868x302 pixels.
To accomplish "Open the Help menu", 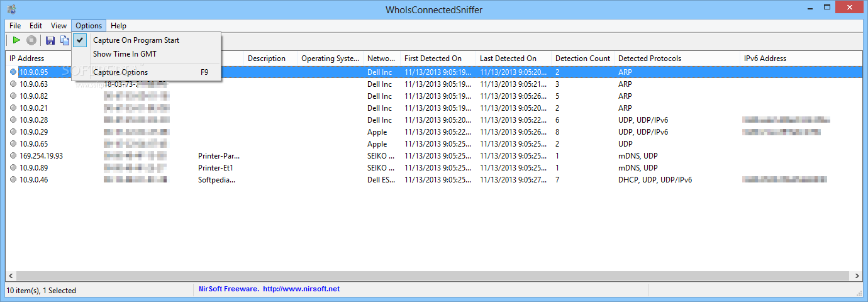I will 118,26.
